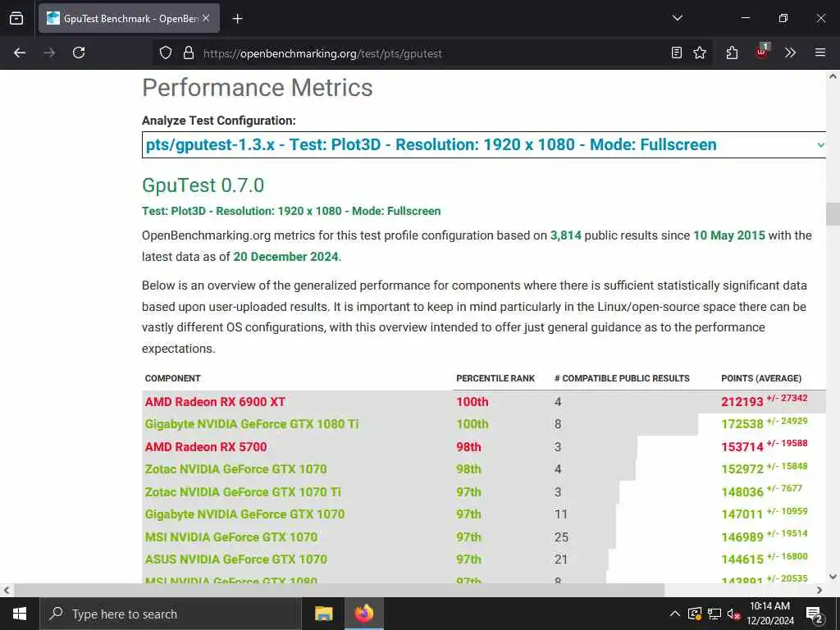This screenshot has height=630, width=840.
Task: Bookmark this page with the star
Action: tap(700, 52)
